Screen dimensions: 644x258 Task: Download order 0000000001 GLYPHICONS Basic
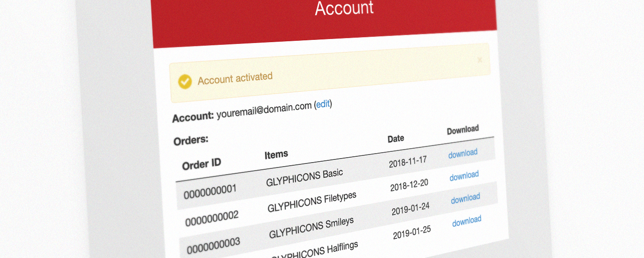pyautogui.click(x=463, y=153)
